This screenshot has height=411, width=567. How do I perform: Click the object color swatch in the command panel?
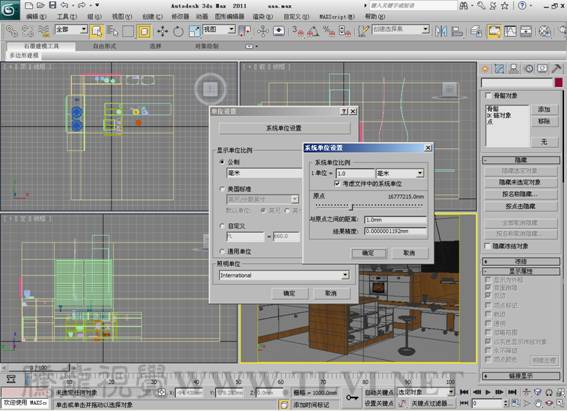558,83
